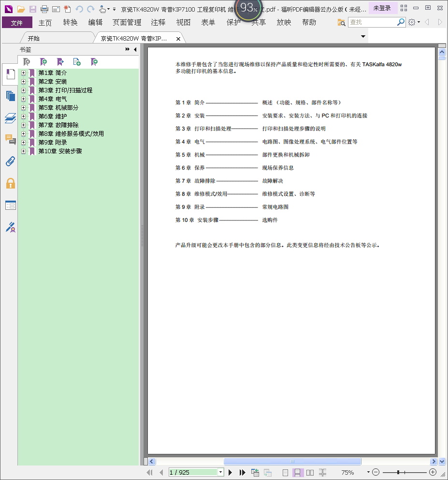Click the hand tool icon in quick toolbar

pyautogui.click(x=102, y=9)
